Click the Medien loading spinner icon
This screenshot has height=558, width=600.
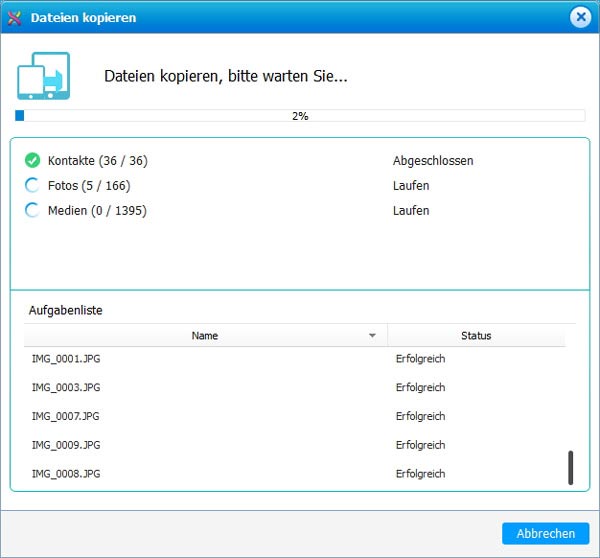32,210
